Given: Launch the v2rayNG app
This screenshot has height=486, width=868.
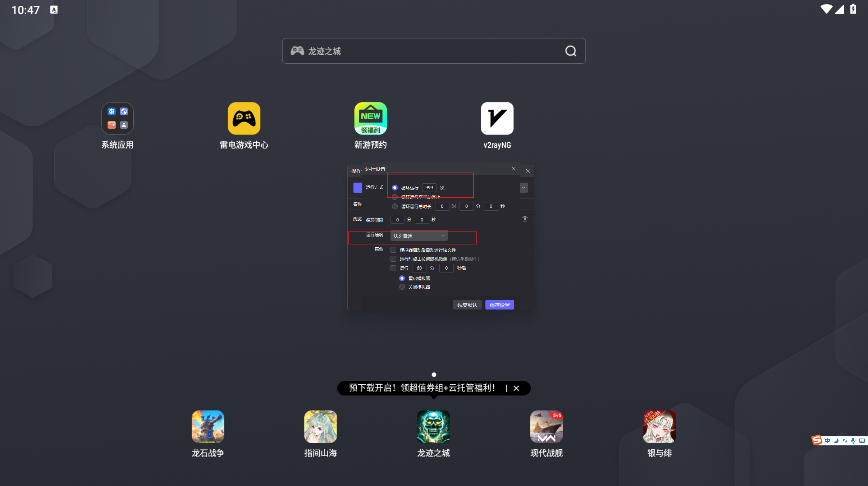Looking at the screenshot, I should 497,118.
